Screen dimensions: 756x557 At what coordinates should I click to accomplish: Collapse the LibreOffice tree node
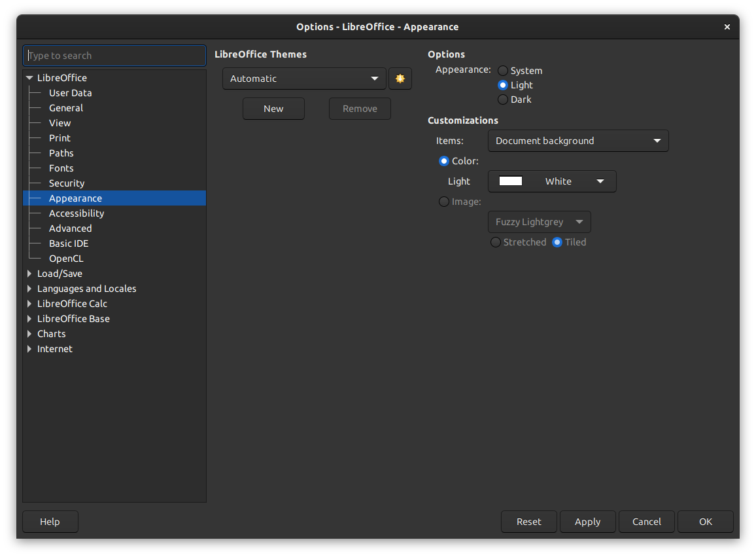(x=29, y=78)
